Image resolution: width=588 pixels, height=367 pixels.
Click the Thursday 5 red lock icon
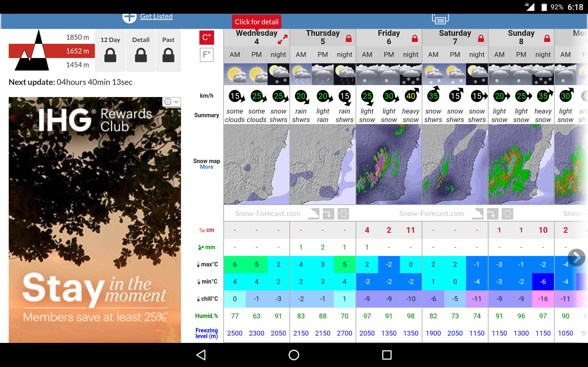(349, 38)
